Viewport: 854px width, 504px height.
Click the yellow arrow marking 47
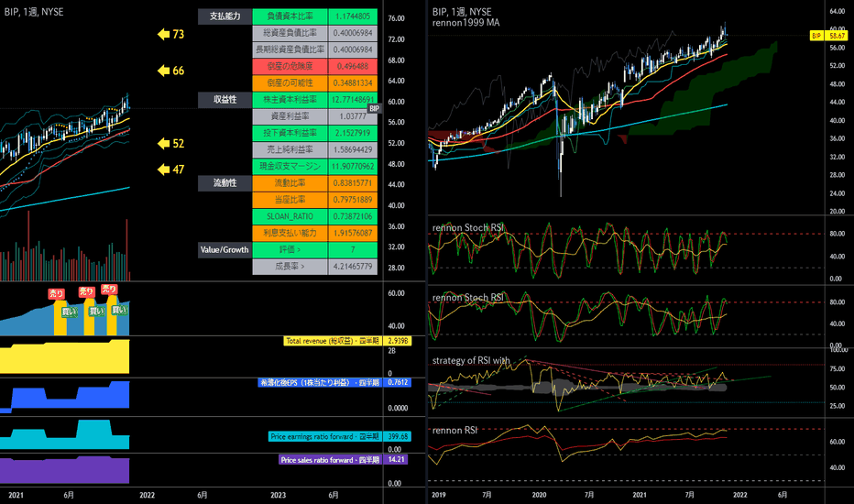(163, 170)
